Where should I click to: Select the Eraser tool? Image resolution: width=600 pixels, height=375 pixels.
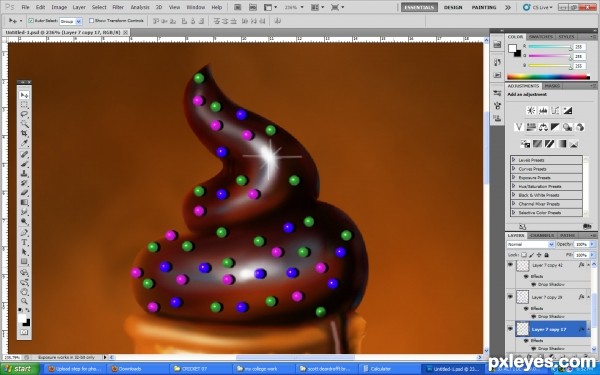24,192
